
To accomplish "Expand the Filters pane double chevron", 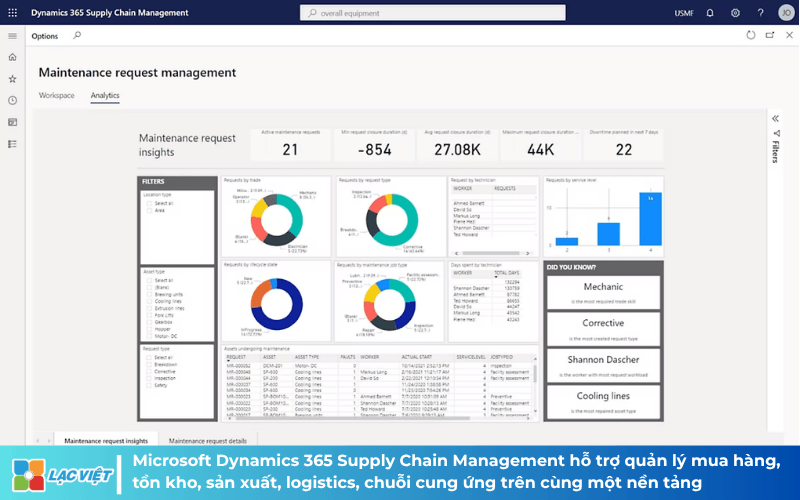I will [x=776, y=118].
